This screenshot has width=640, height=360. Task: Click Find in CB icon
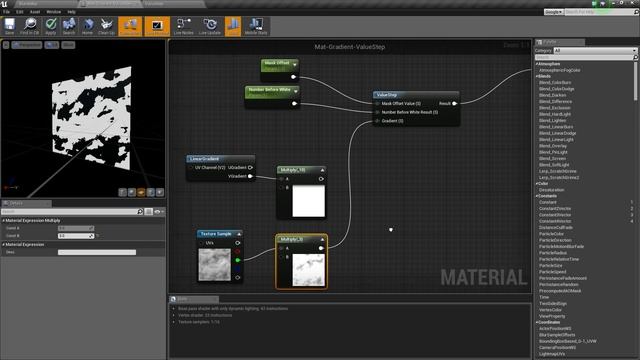coord(30,26)
